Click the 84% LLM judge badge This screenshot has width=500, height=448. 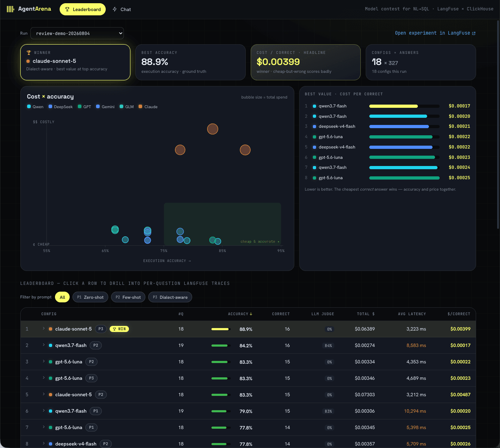point(328,346)
